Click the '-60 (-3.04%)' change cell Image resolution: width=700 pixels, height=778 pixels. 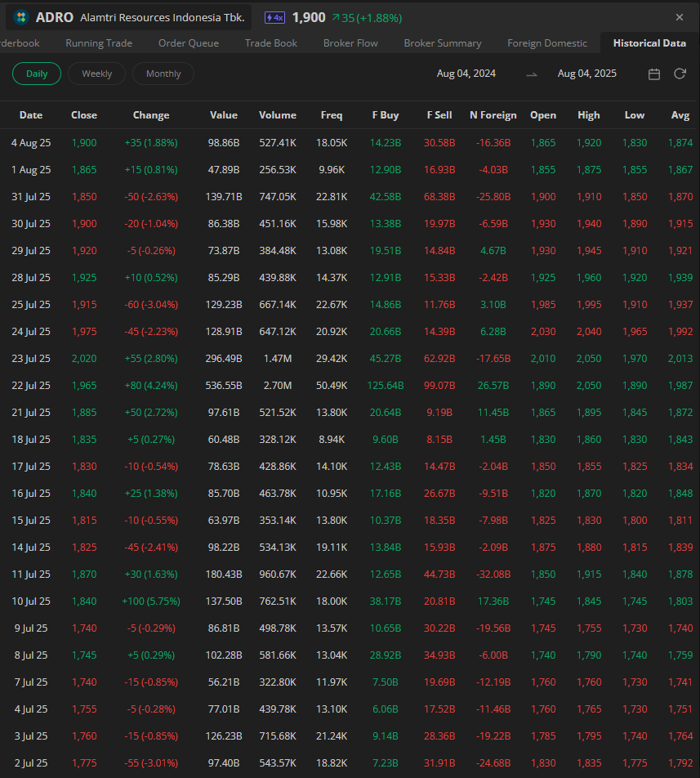point(151,305)
